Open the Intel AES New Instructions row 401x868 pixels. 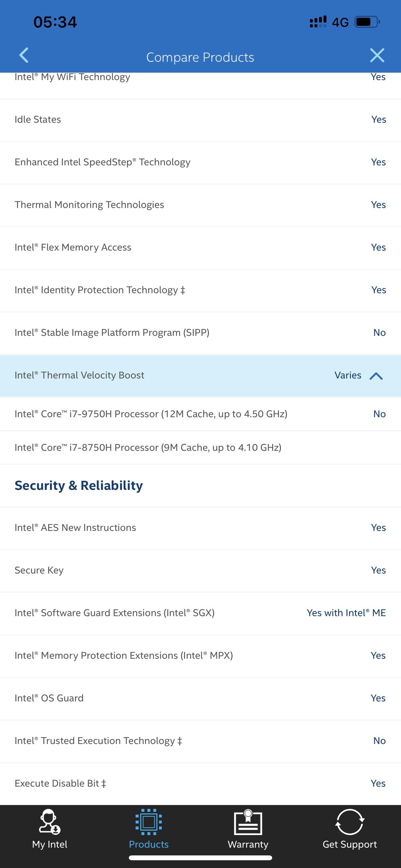coord(200,528)
